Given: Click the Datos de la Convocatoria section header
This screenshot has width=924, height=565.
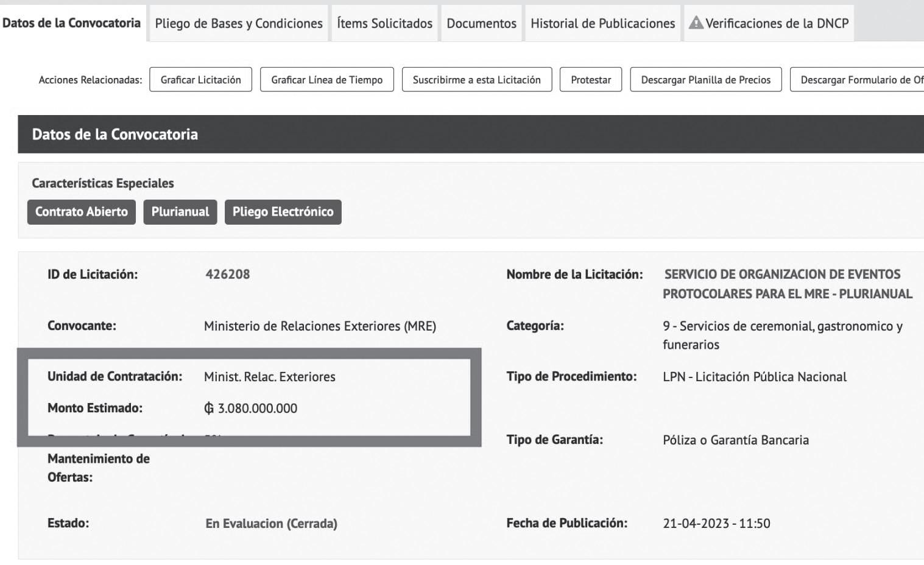Looking at the screenshot, I should (471, 134).
